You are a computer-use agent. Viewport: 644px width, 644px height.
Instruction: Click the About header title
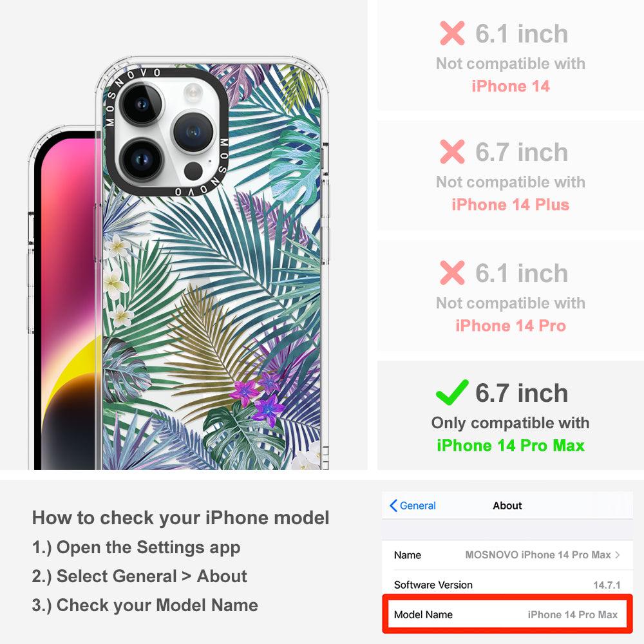click(x=507, y=506)
